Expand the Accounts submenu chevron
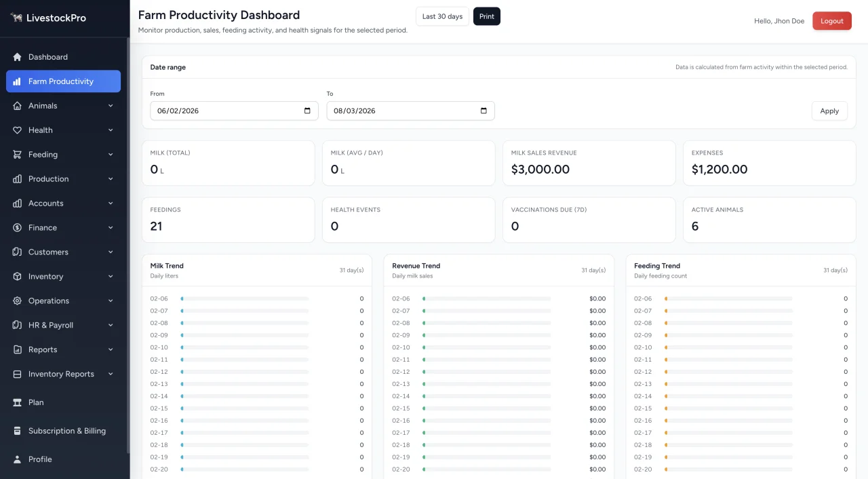Screen dimensions: 868x479 (111, 204)
